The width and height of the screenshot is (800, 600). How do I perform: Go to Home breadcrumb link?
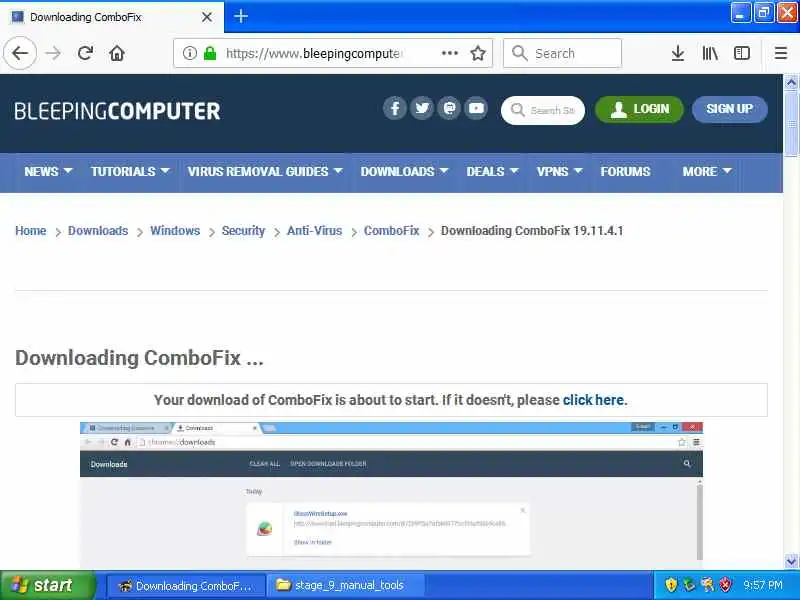click(31, 231)
